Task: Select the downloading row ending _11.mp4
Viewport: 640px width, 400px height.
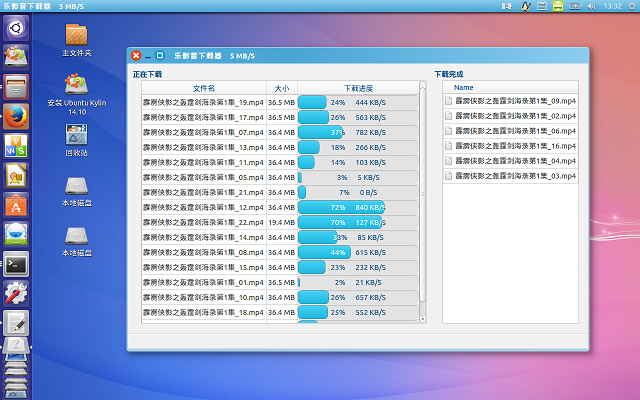Action: [x=280, y=162]
